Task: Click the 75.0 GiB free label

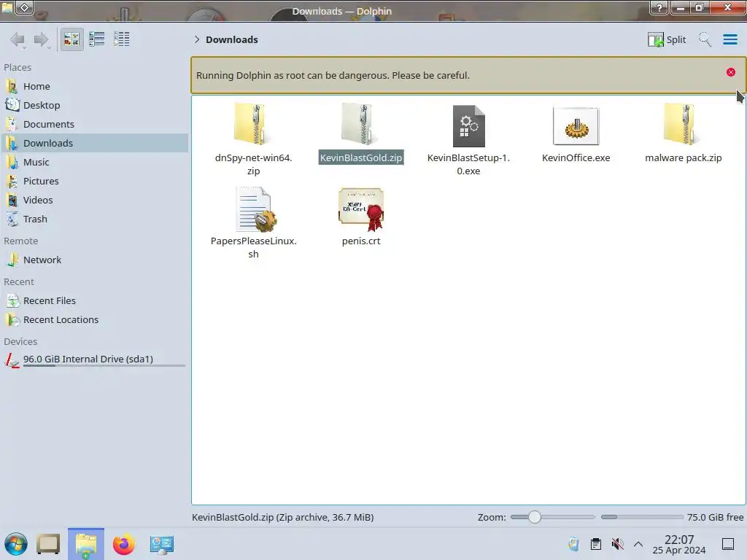Action: click(x=715, y=517)
